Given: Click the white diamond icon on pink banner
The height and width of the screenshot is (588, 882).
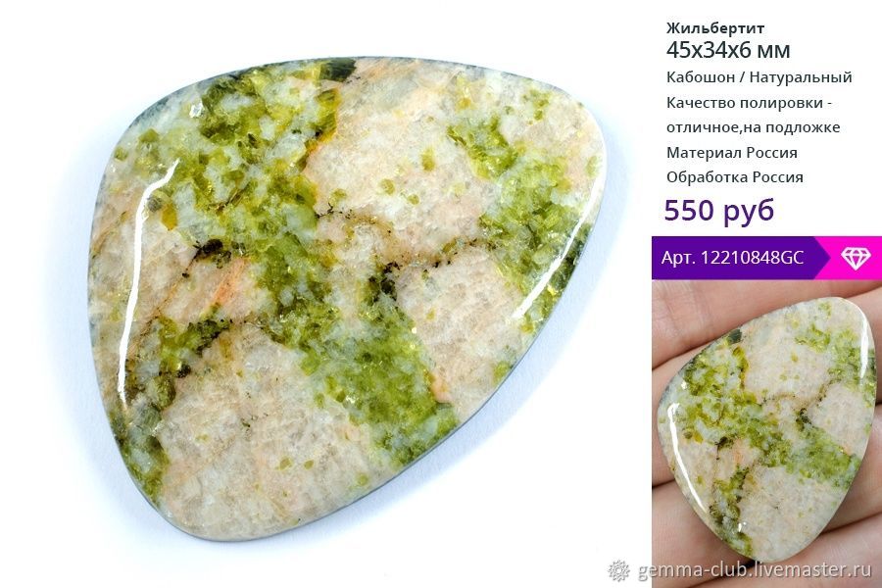Looking at the screenshot, I should pyautogui.click(x=856, y=258).
